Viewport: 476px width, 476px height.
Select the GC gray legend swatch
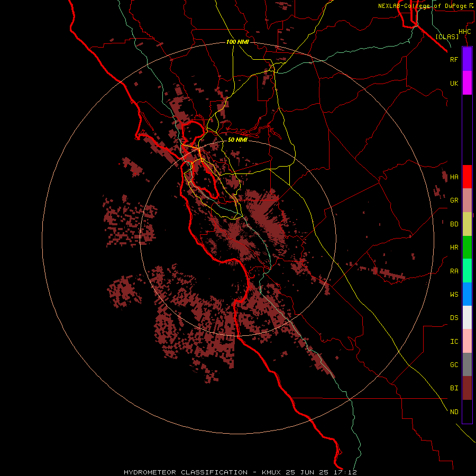tap(467, 364)
